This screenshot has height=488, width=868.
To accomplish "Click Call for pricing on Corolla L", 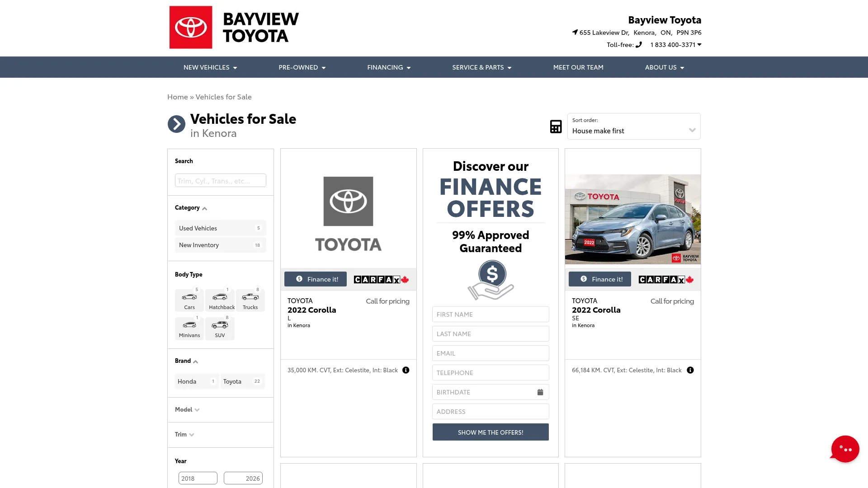I will pyautogui.click(x=387, y=301).
